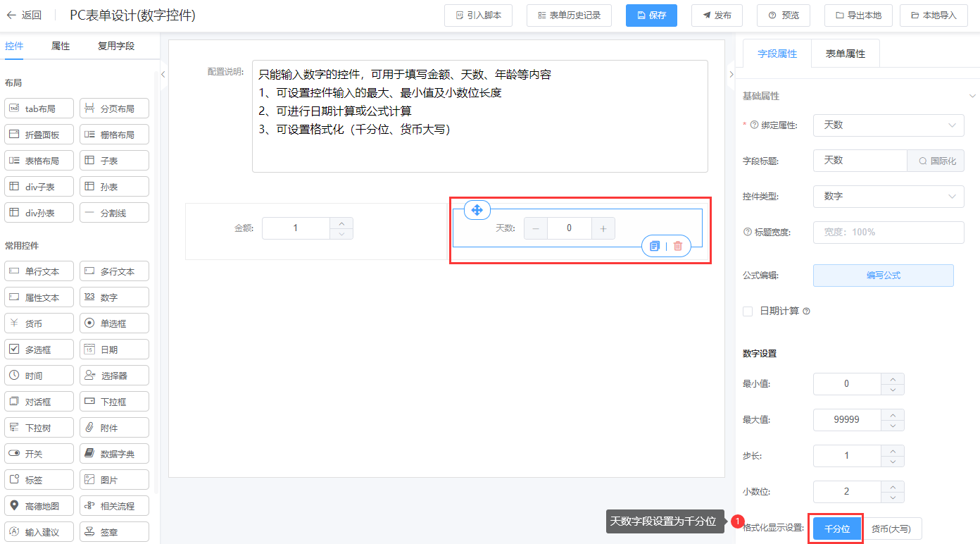Click the 保存 button
This screenshot has height=544, width=980.
(651, 16)
